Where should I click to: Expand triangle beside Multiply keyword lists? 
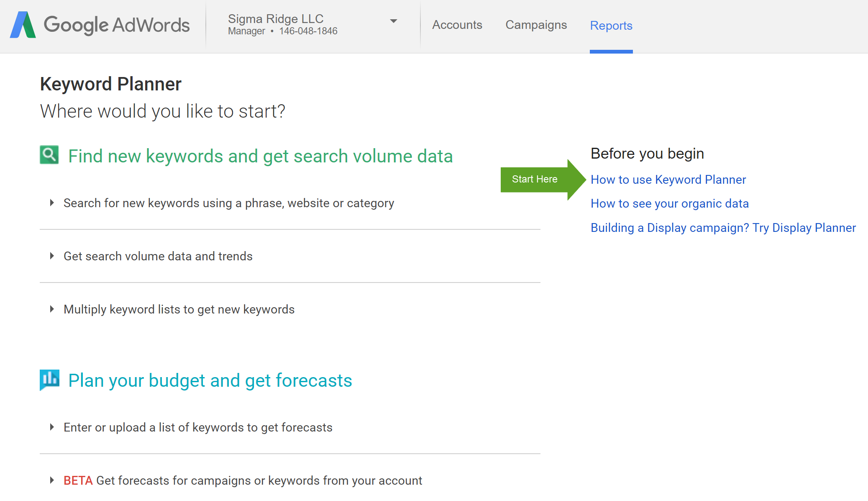pos(52,309)
